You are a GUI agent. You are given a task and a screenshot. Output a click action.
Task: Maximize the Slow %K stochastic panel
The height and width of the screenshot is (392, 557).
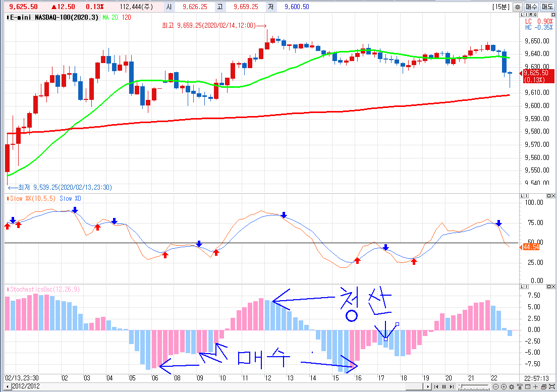(548, 196)
